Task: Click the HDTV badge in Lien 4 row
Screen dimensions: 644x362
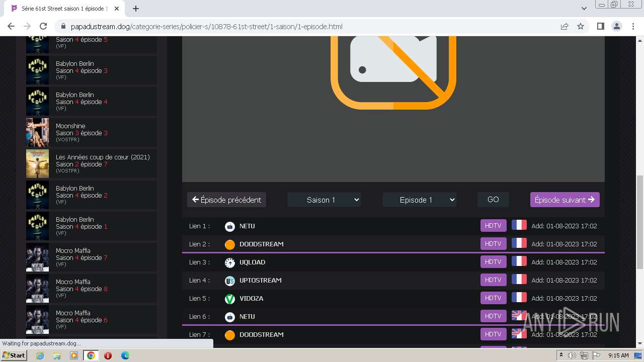Action: (493, 280)
